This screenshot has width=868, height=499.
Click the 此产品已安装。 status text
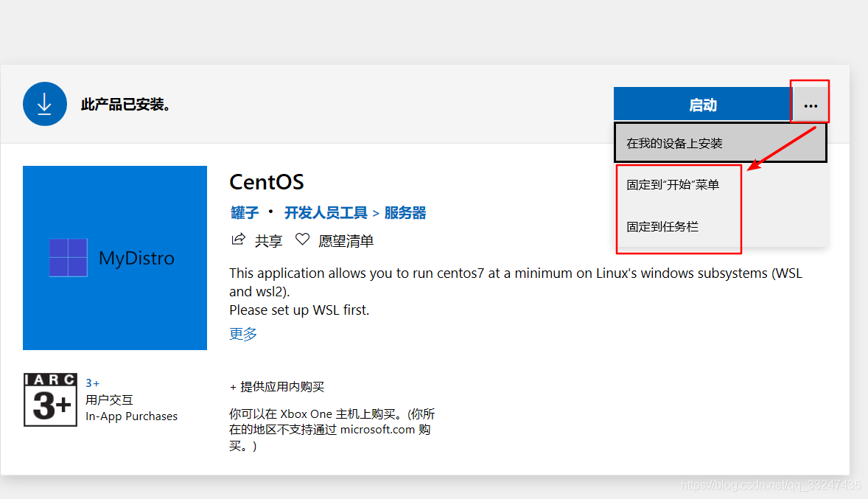[x=125, y=104]
